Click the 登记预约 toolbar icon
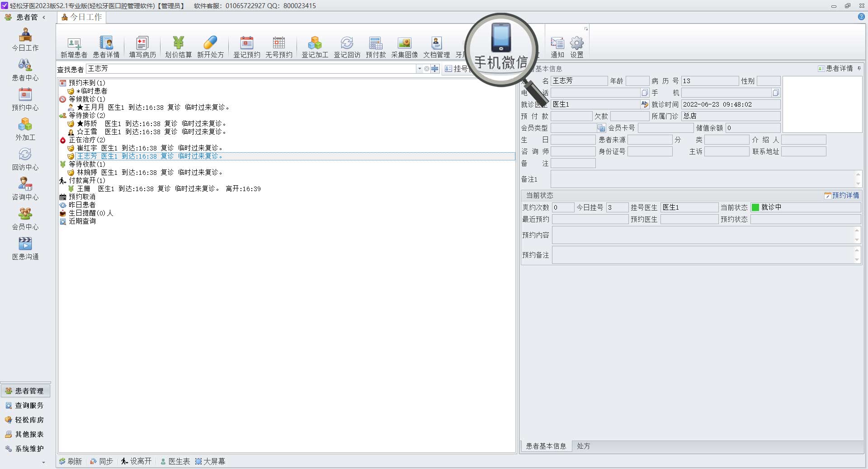 click(247, 47)
